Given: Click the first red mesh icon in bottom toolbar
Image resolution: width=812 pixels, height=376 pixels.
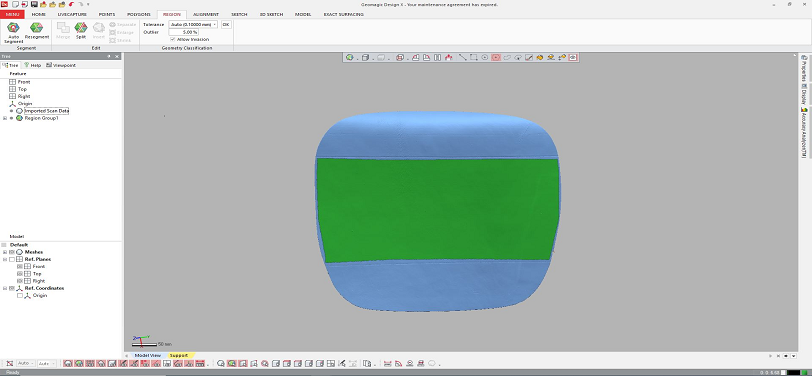Looking at the screenshot, I should (68, 364).
